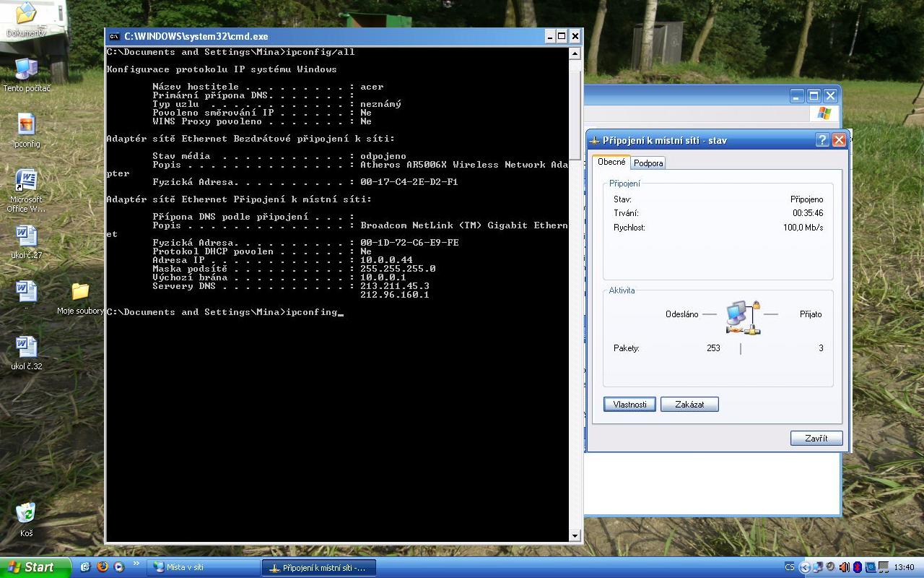
Task: Expand hidden system tray icons arrow
Action: click(x=805, y=567)
